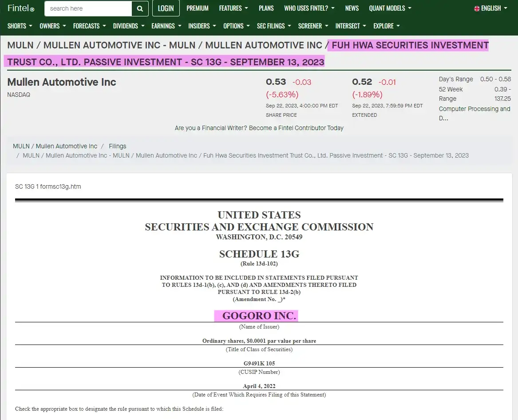Image resolution: width=518 pixels, height=420 pixels.
Task: Click the UK flag language icon
Action: pyautogui.click(x=477, y=8)
